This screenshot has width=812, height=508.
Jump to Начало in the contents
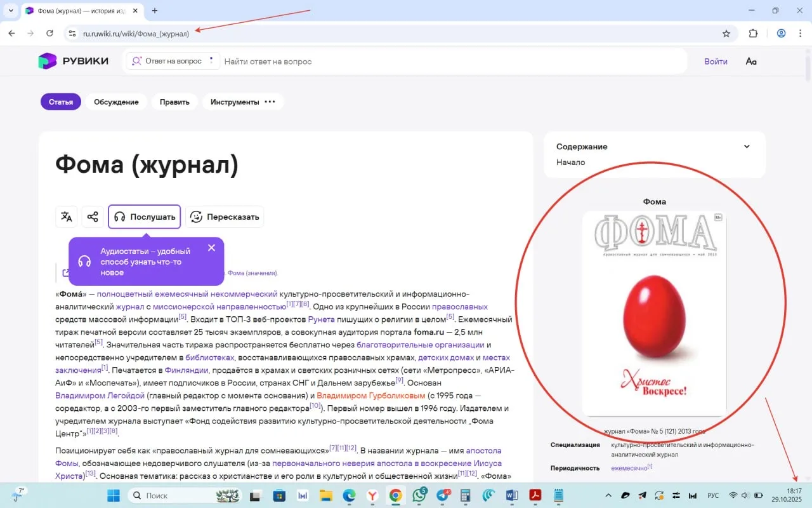point(570,163)
